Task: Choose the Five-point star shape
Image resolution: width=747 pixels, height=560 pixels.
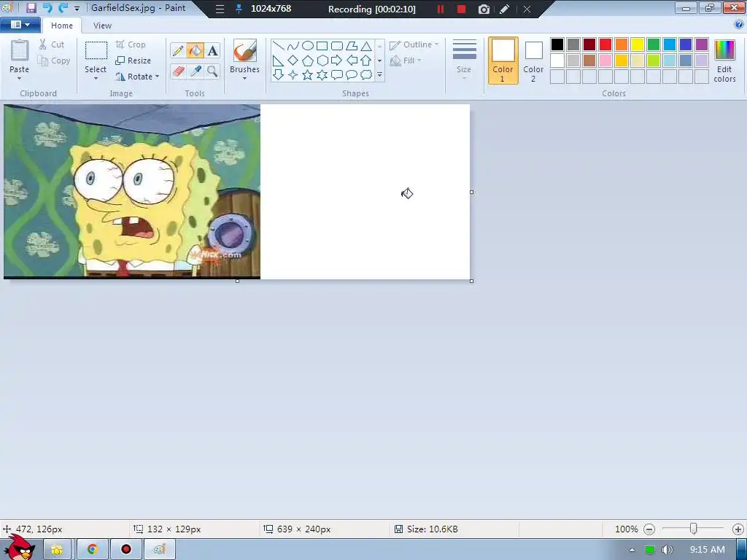Action: tap(308, 75)
